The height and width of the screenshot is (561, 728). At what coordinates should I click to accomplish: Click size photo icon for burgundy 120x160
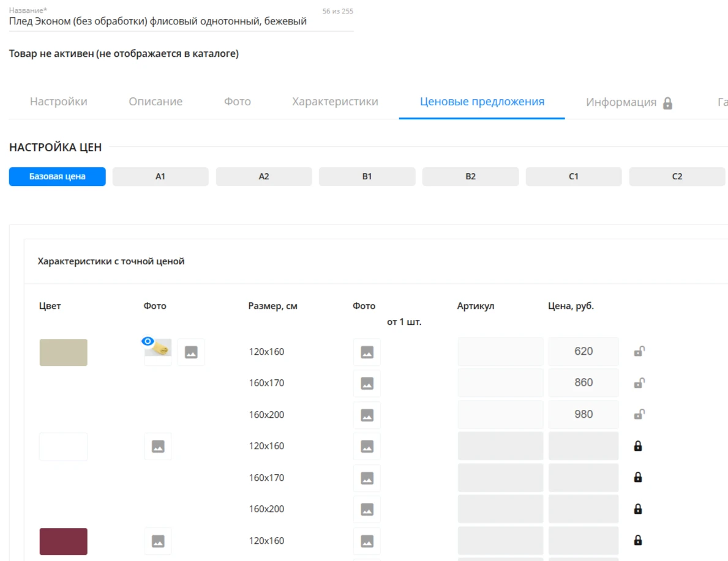367,541
